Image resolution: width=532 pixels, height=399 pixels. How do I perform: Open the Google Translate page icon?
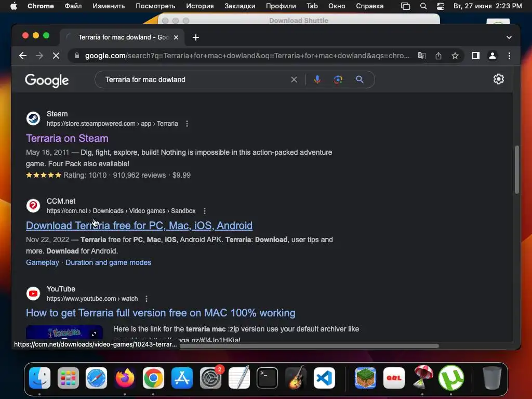(x=422, y=56)
